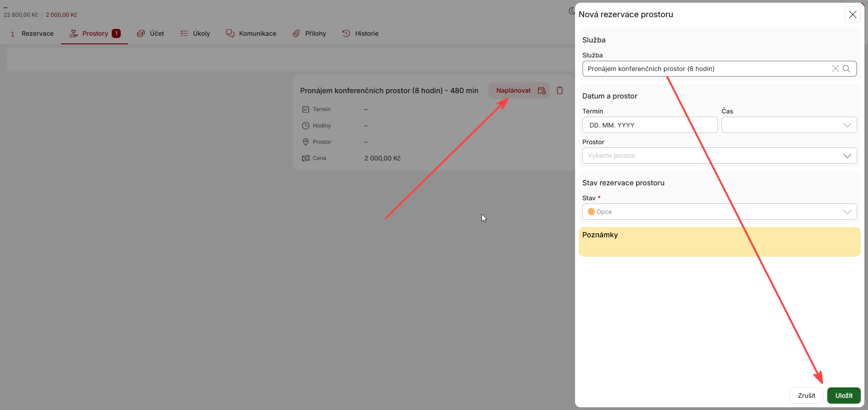The height and width of the screenshot is (410, 868).
Task: Open the Vyberte prostor dropdown
Action: pos(719,156)
